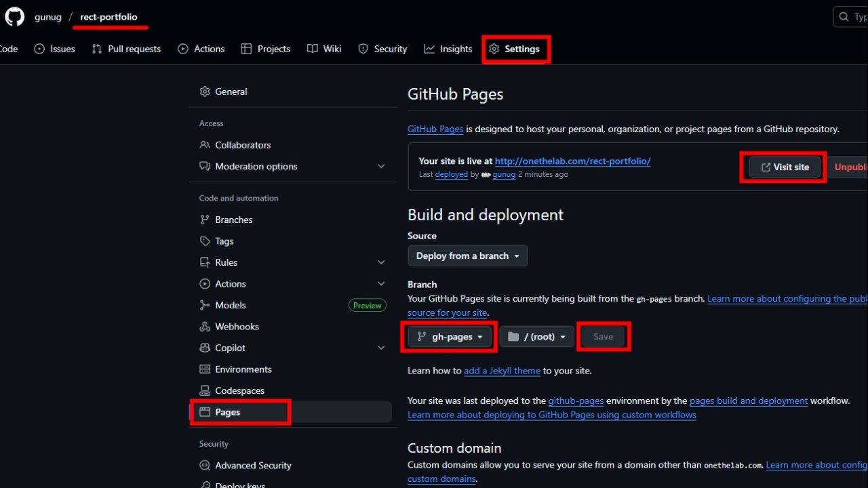Image resolution: width=868 pixels, height=488 pixels.
Task: Open link about deploying using custom workflows
Action: 552,415
